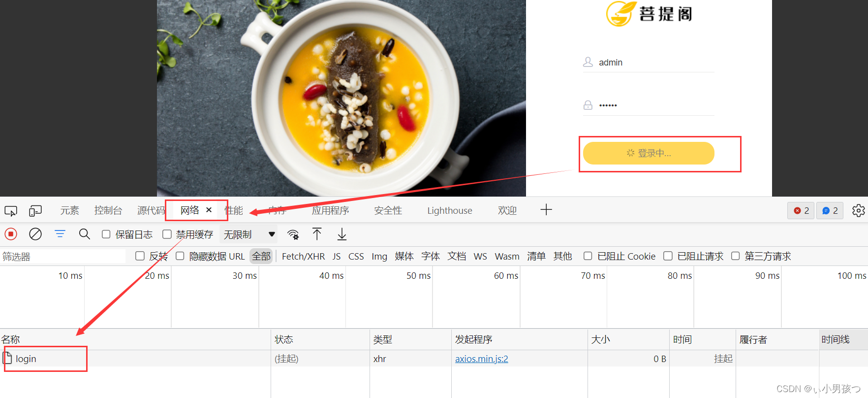Toggle the filter funnel icon

[60, 234]
